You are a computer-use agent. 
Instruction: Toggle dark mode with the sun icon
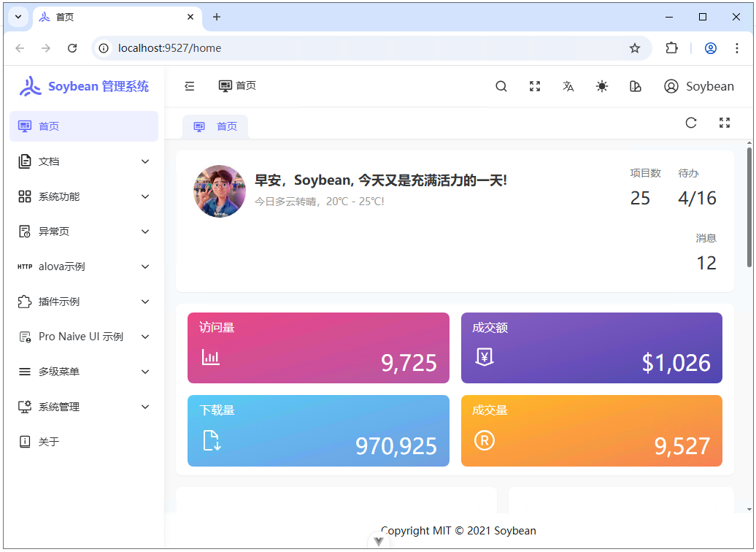pyautogui.click(x=601, y=86)
